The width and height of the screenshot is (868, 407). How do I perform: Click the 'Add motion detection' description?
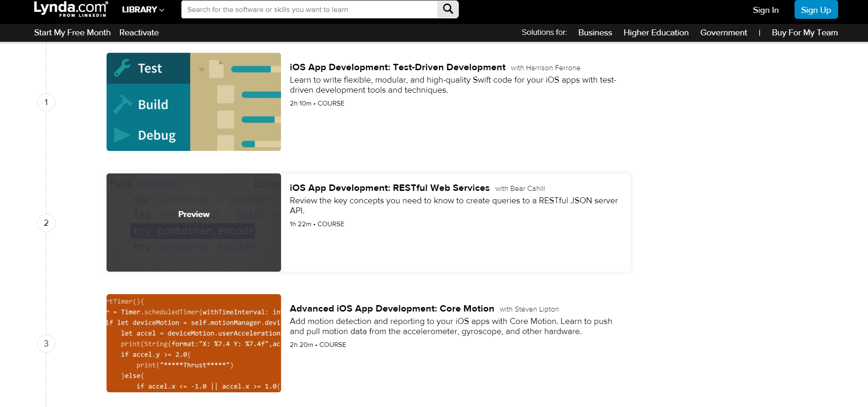point(451,326)
